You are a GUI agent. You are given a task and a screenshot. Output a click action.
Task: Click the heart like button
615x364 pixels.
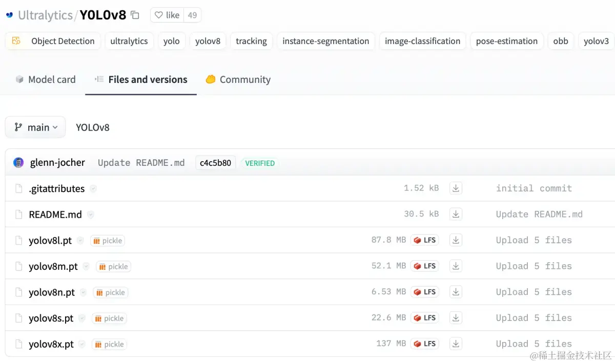pos(167,15)
